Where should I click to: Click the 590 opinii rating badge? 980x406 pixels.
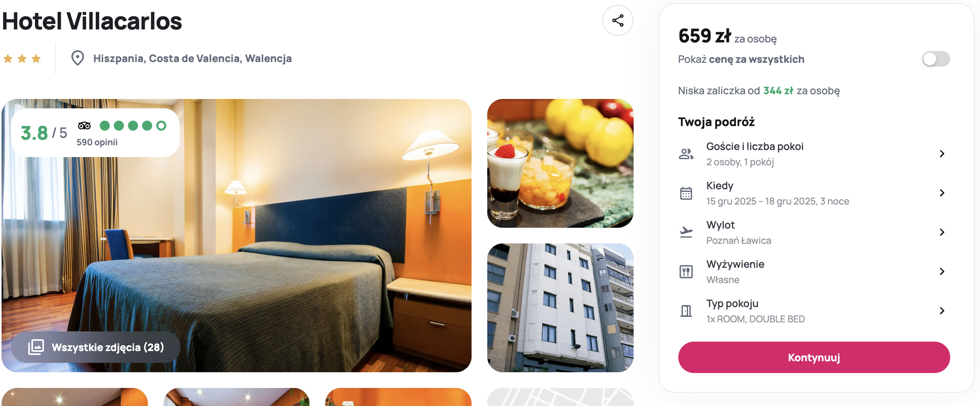click(x=95, y=133)
